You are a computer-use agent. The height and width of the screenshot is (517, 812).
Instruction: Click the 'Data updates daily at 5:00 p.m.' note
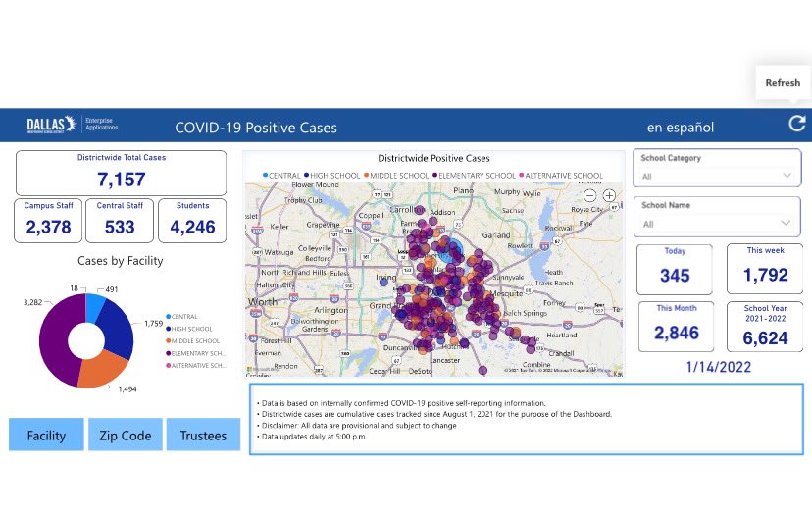click(314, 437)
